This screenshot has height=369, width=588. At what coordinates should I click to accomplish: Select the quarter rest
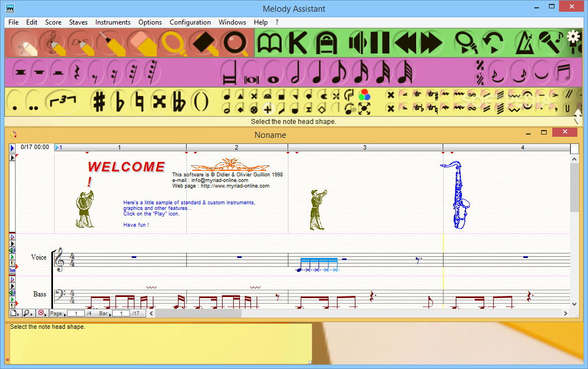pos(77,72)
